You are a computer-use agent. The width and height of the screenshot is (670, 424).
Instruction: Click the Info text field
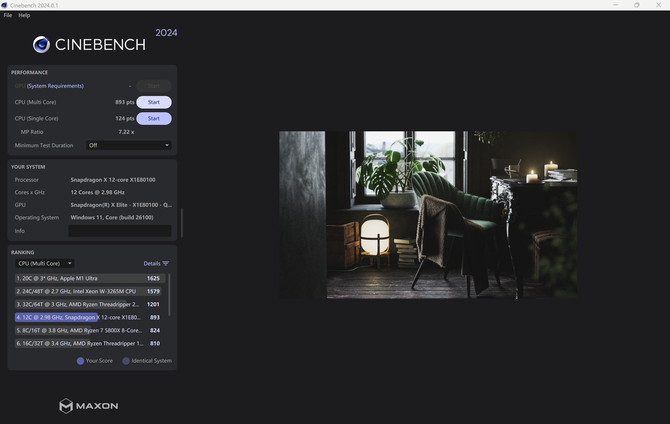120,231
